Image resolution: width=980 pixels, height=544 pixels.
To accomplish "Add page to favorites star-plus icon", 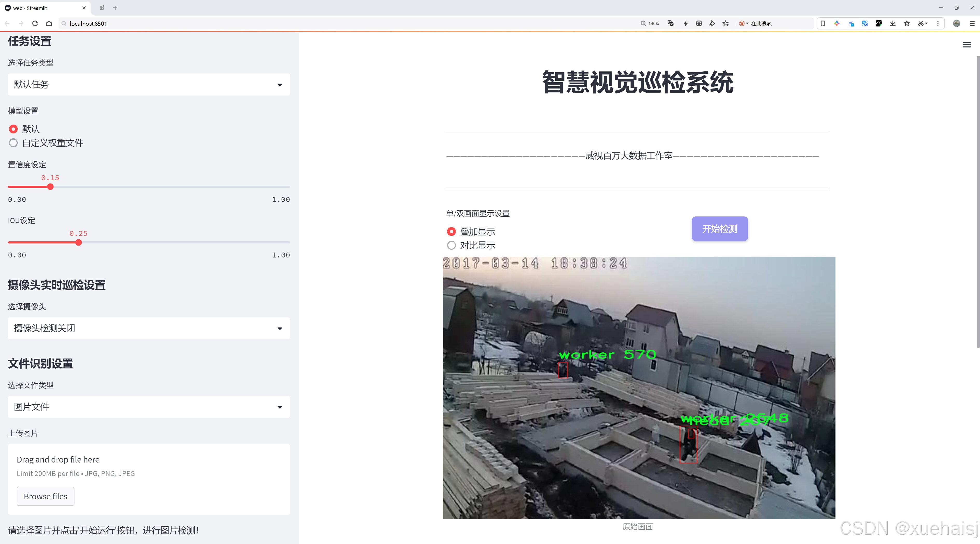I will 725,24.
